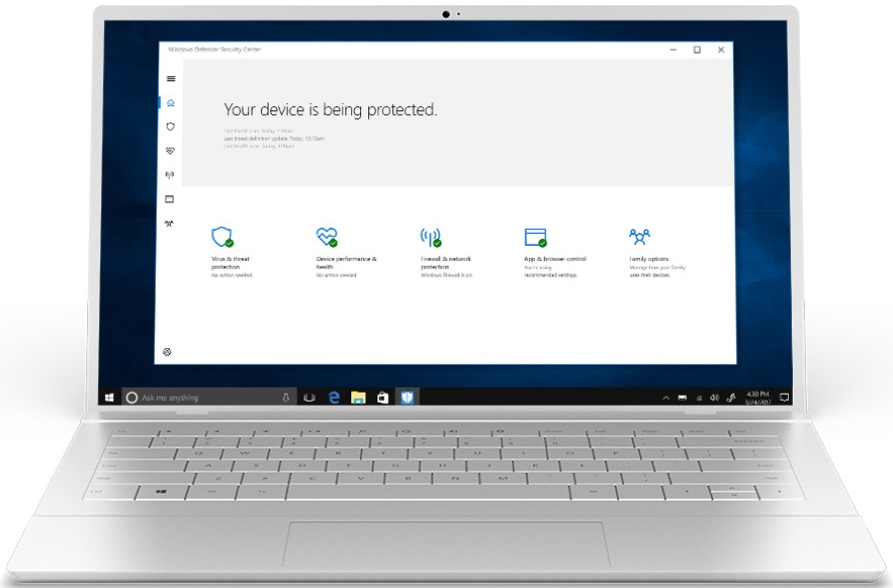The image size is (893, 588).
Task: Click the battery icon in system tray
Action: point(683,398)
